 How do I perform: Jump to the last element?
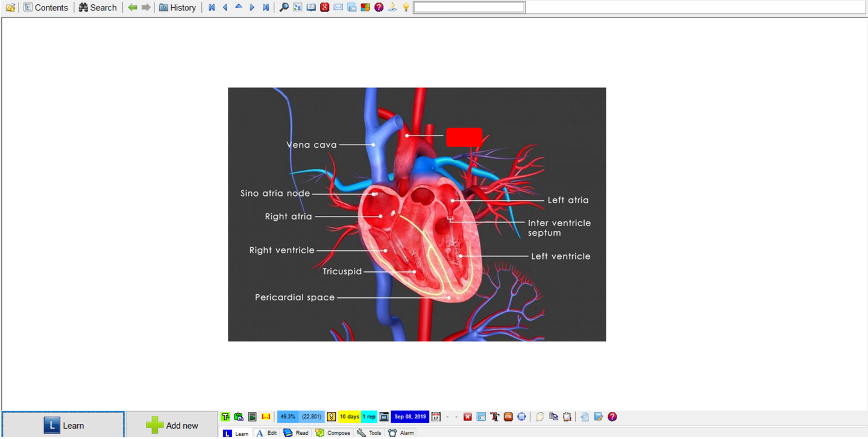pyautogui.click(x=266, y=8)
